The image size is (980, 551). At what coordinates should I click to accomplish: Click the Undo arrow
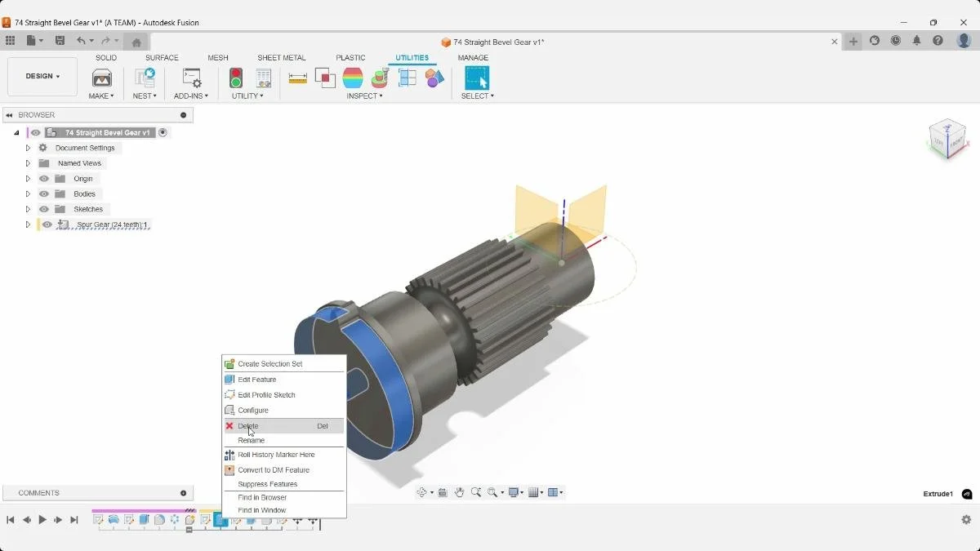[81, 41]
